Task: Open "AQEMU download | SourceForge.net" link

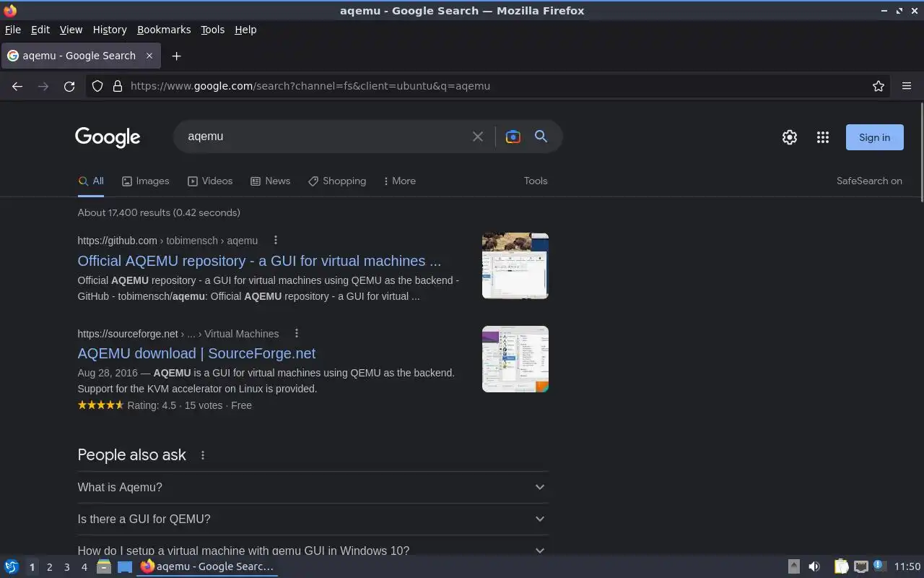Action: (x=196, y=353)
